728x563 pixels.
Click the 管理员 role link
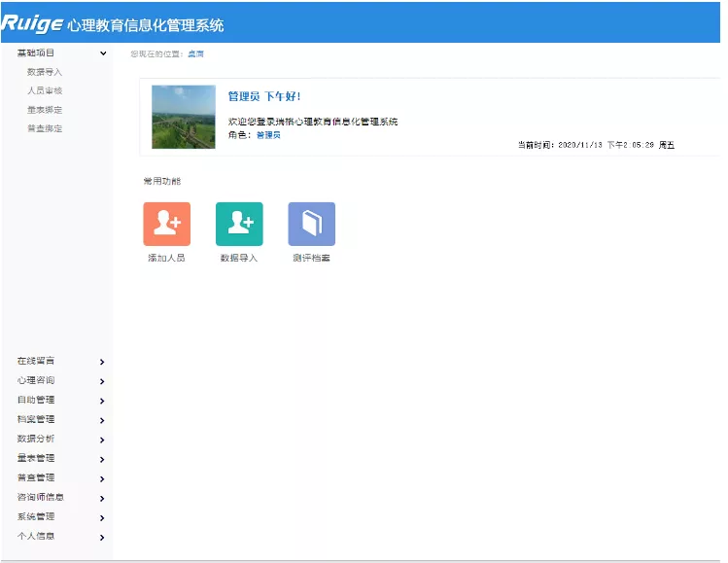pos(268,135)
